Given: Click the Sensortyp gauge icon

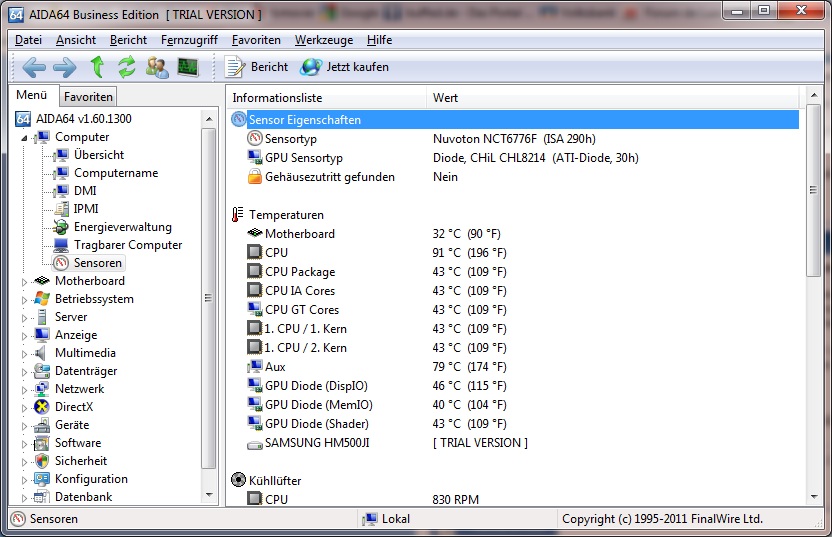Looking at the screenshot, I should [x=255, y=138].
